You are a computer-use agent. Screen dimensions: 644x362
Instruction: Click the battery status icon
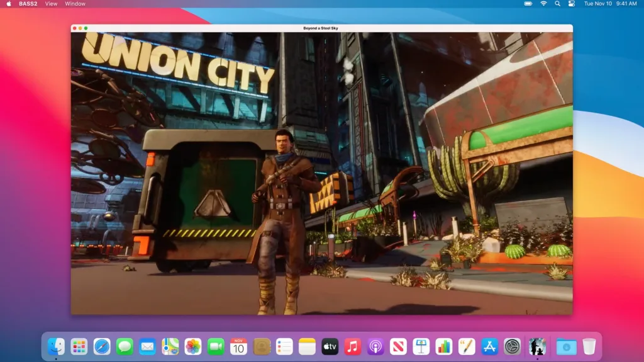coord(528,4)
